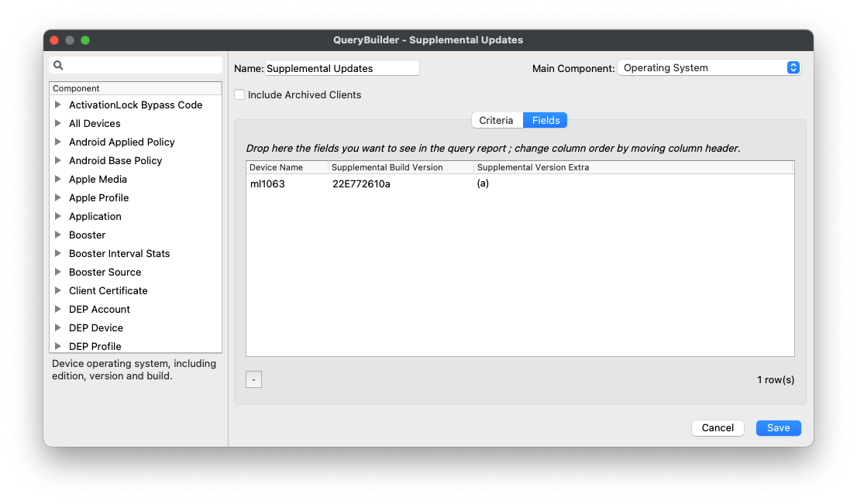This screenshot has height=504, width=857.
Task: Select the (a) version extra cell
Action: (483, 183)
